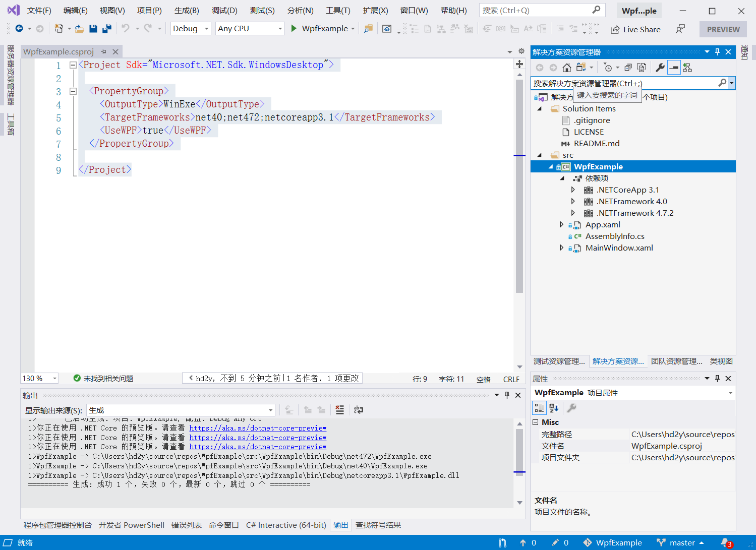Collapse the Misc property category
The width and height of the screenshot is (756, 550).
click(x=536, y=422)
